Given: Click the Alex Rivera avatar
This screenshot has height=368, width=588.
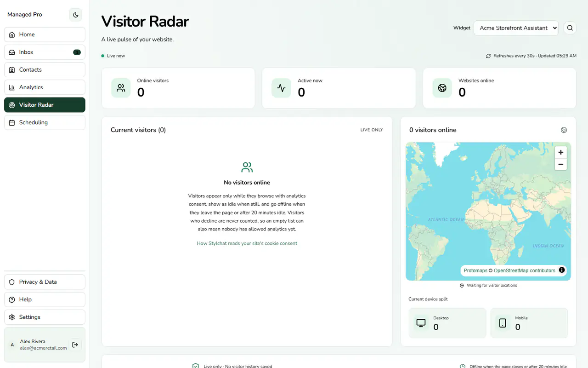Looking at the screenshot, I should click(12, 345).
